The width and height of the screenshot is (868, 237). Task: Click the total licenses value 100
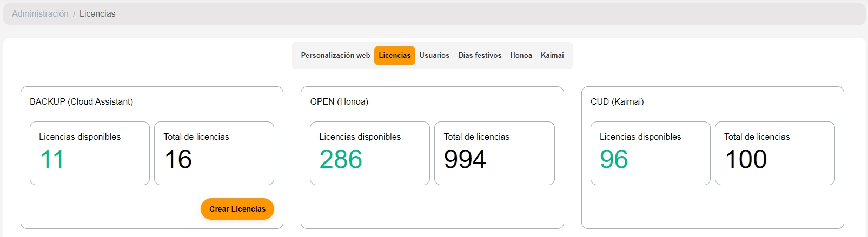[x=746, y=160]
